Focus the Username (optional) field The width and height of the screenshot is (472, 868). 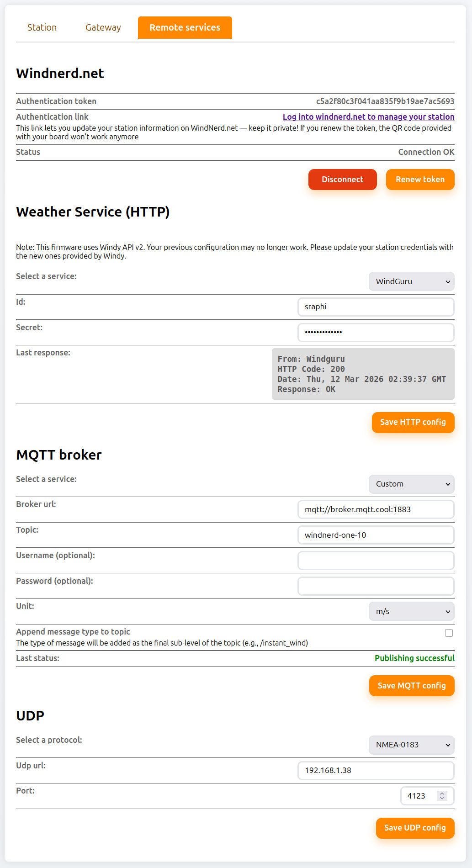376,561
